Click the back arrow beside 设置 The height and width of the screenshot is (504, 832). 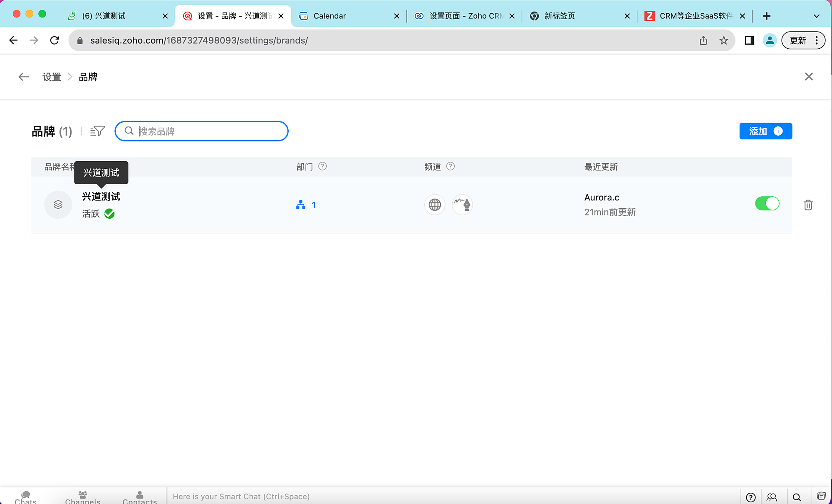click(x=24, y=77)
